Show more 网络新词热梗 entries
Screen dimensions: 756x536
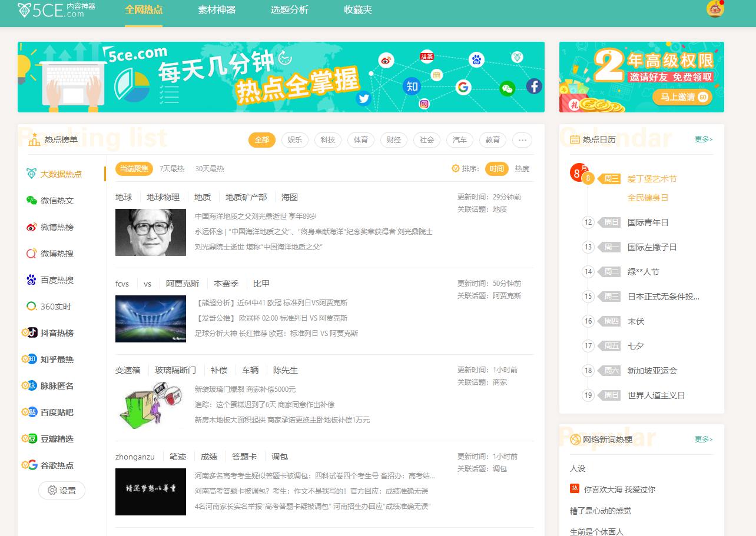pyautogui.click(x=702, y=440)
